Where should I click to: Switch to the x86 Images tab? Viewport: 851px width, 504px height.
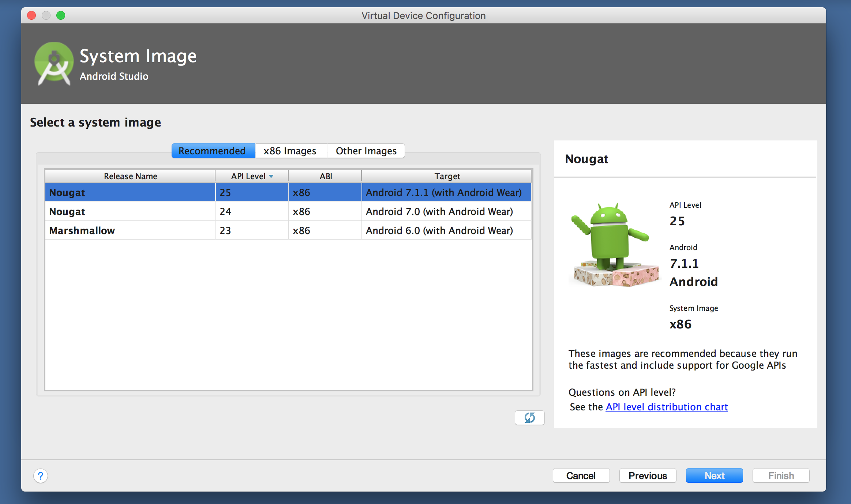pos(290,151)
